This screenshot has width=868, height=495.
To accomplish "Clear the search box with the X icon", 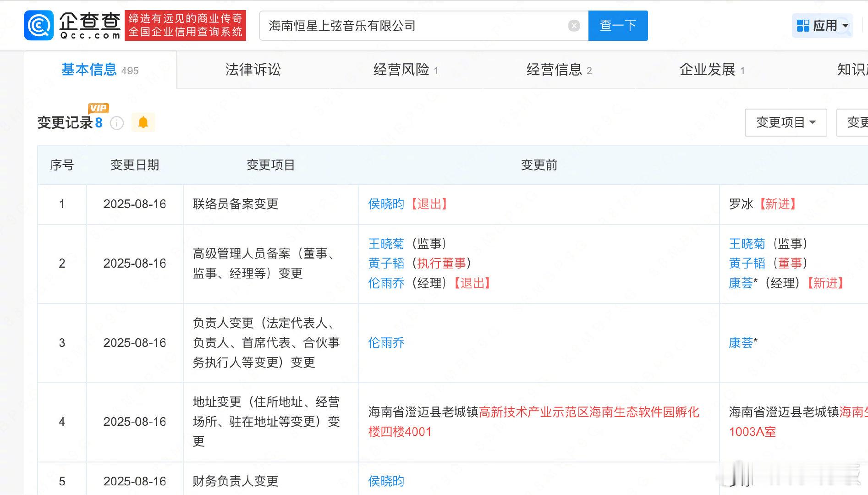I will click(x=574, y=26).
